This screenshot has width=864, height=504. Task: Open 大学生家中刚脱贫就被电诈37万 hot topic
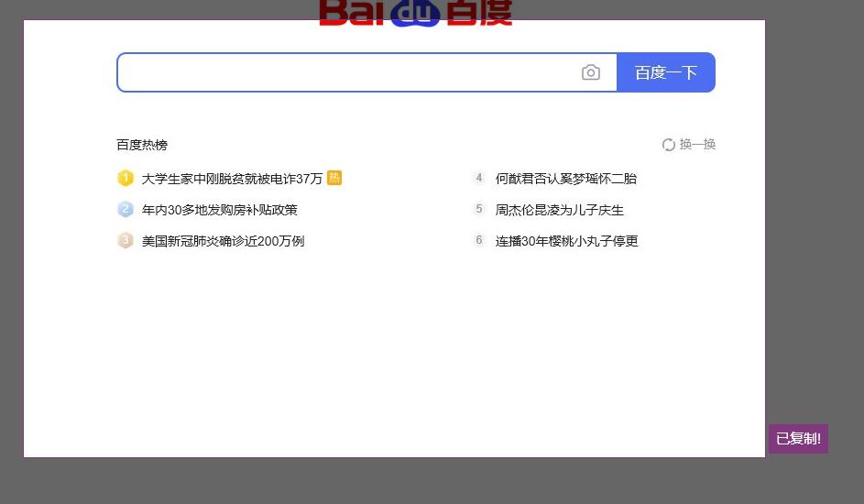pyautogui.click(x=232, y=179)
